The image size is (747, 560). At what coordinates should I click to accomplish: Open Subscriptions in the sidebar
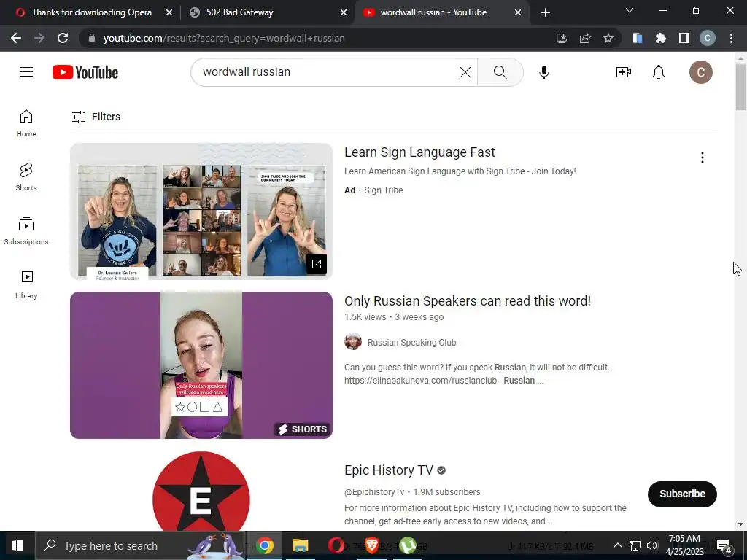click(x=26, y=231)
